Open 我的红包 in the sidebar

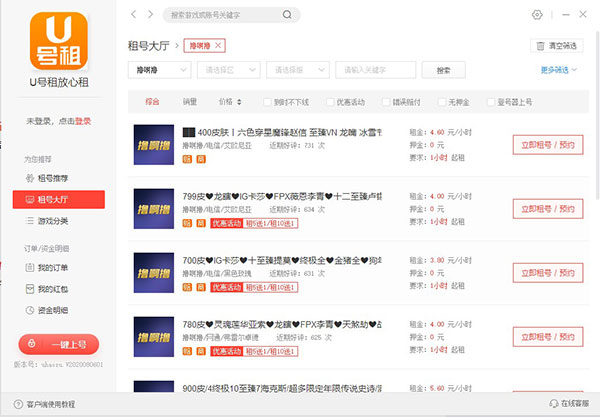point(56,289)
